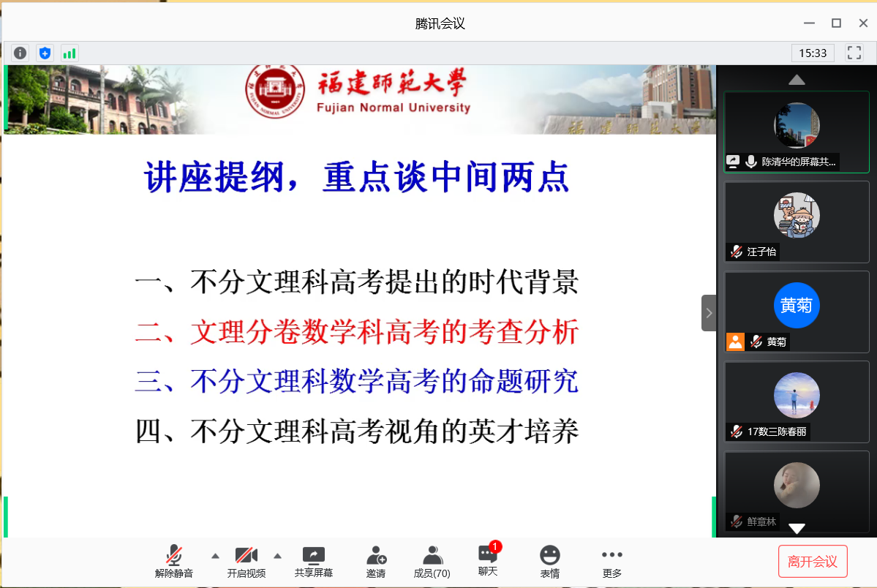Viewport: 877px width, 588px height.
Task: Open meeting info icon
Action: pos(20,53)
